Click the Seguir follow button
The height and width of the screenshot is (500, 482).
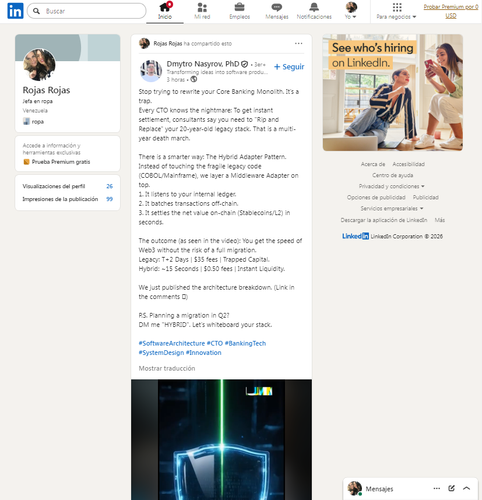(289, 67)
